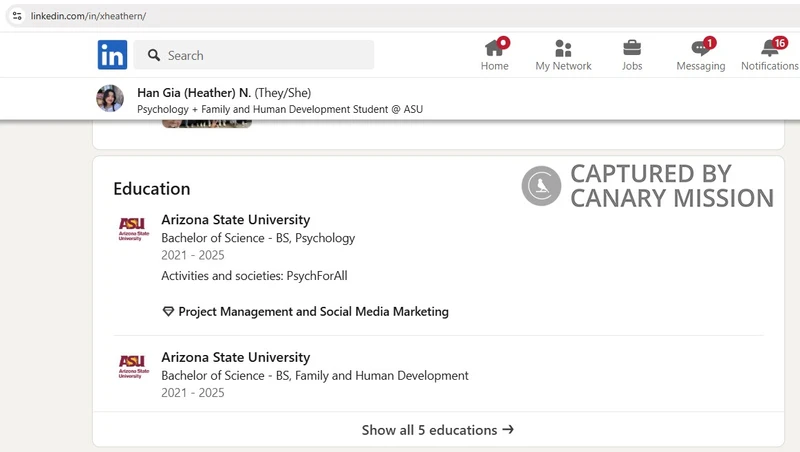Click the headline 'Psychology + Family and Human Development Student @ ASU'

280,109
